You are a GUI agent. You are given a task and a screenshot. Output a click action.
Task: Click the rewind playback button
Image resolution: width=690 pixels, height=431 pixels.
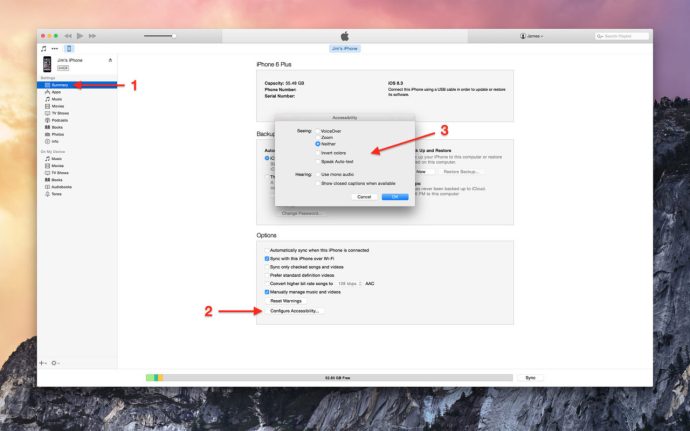68,36
